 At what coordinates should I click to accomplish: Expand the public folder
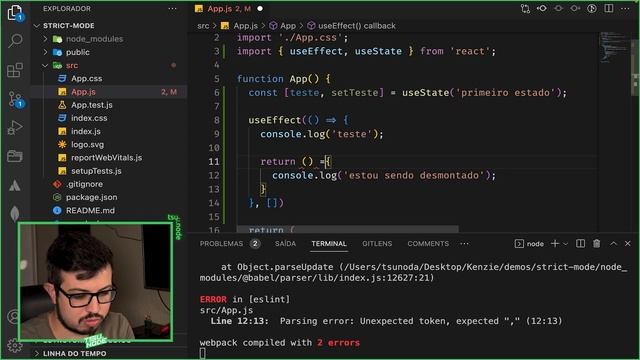click(x=78, y=52)
